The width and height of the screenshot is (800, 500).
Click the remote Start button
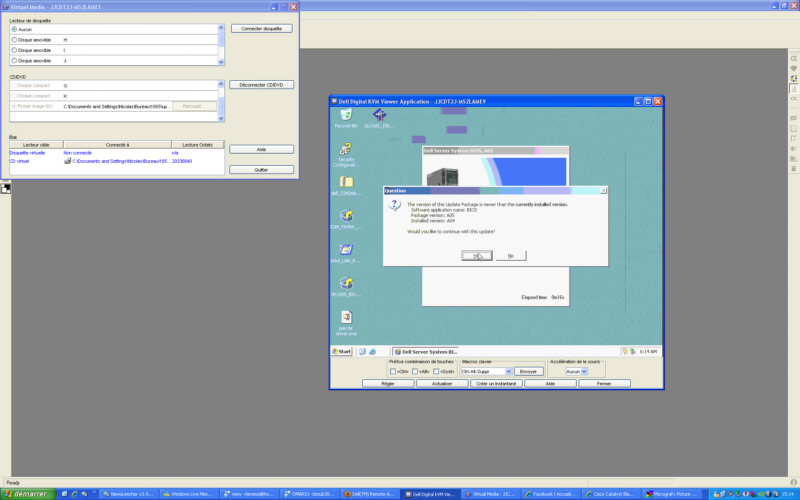(x=342, y=352)
